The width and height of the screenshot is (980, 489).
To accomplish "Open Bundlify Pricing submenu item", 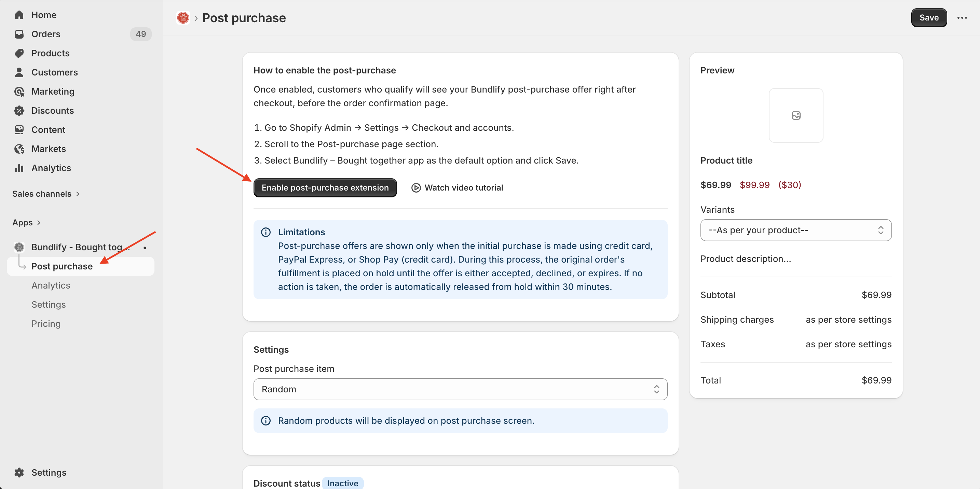I will pyautogui.click(x=46, y=323).
